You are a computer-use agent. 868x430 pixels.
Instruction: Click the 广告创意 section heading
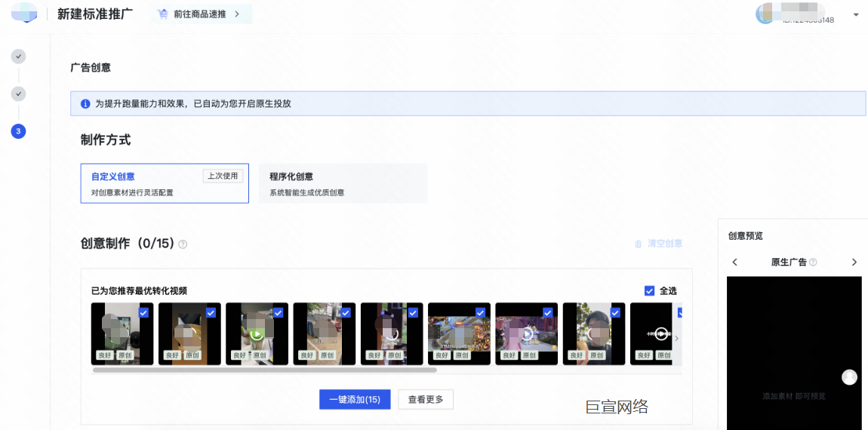(x=91, y=68)
